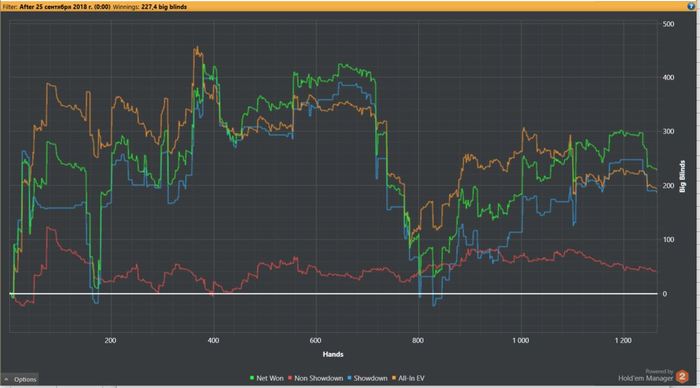The width and height of the screenshot is (700, 388).
Task: Click the 'Hands' x-axis title
Action: [333, 354]
